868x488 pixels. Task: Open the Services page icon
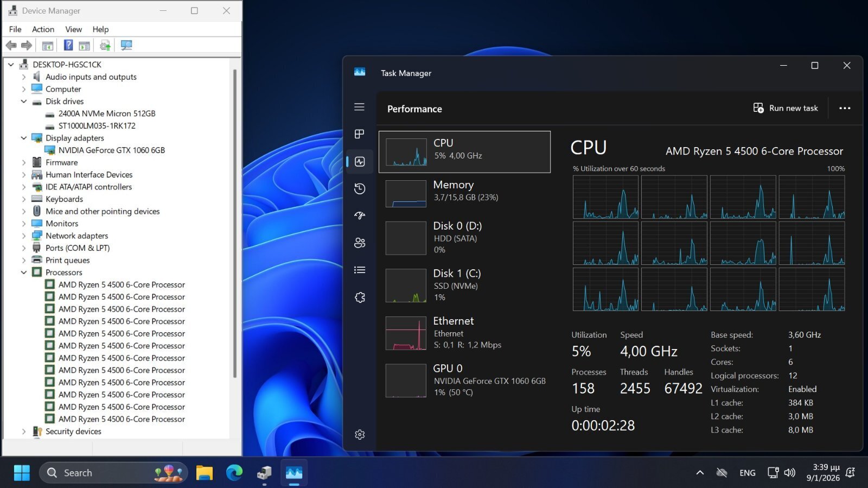359,297
